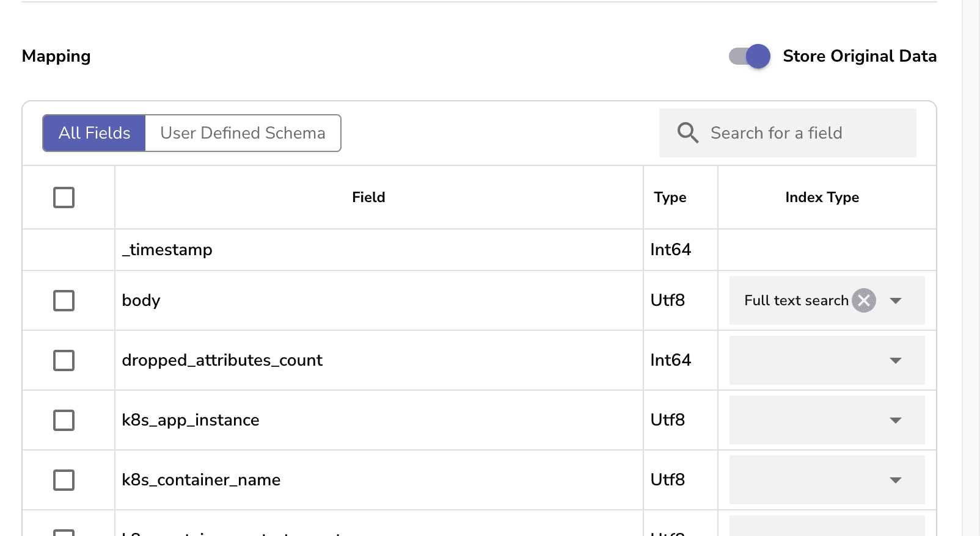The height and width of the screenshot is (536, 980).
Task: Select the body field checkbox
Action: (x=64, y=300)
